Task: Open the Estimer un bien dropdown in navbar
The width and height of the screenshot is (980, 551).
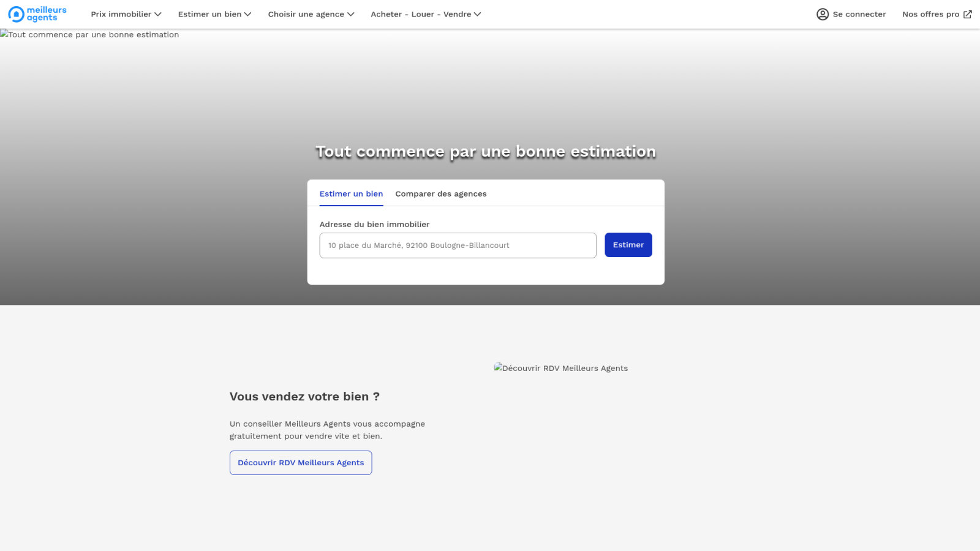Action: 214,14
